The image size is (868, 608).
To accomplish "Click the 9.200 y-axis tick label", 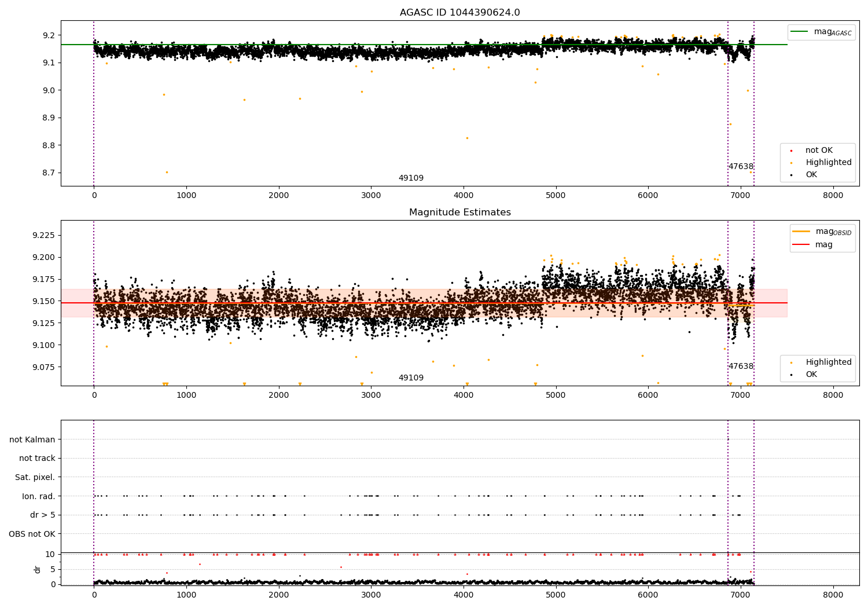I will tap(44, 258).
